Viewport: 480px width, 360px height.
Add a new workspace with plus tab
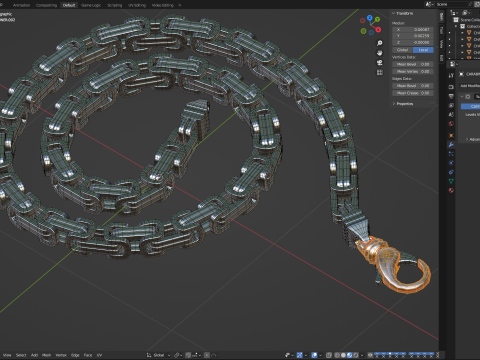(x=180, y=5)
